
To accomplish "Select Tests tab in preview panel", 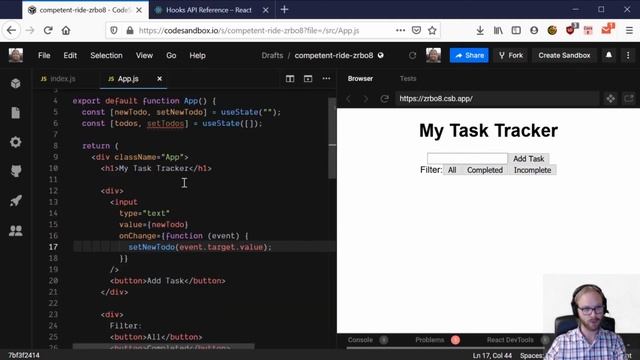I will [x=408, y=78].
